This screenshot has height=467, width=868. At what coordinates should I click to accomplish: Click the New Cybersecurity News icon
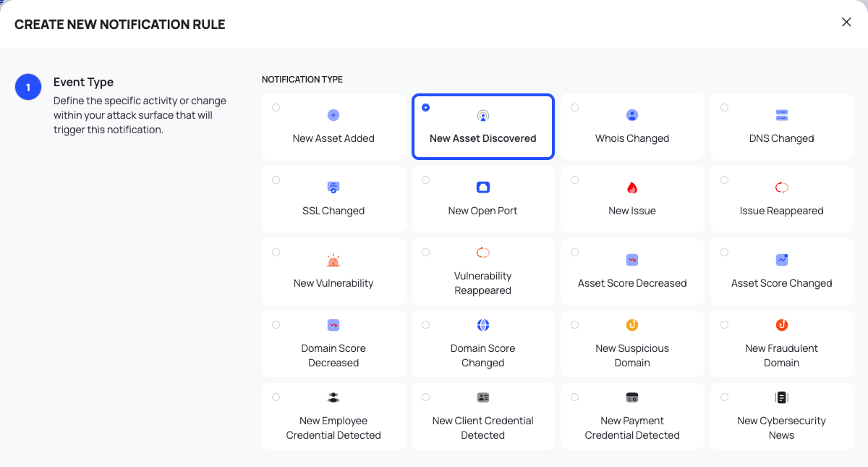pos(782,397)
